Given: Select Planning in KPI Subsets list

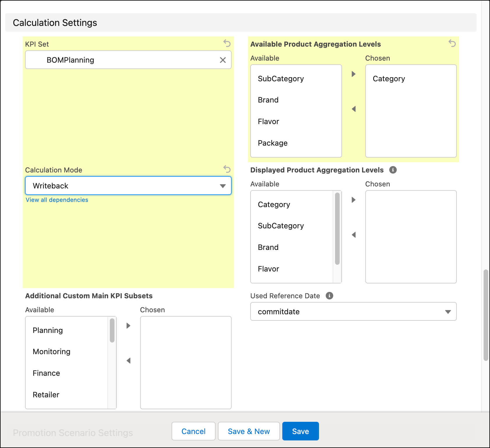Looking at the screenshot, I should pos(67,330).
